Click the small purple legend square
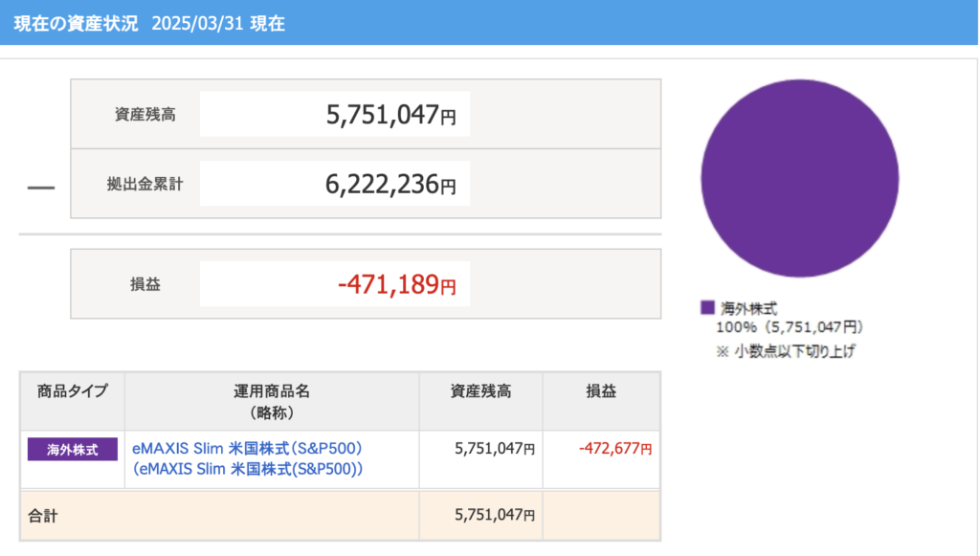The height and width of the screenshot is (556, 980). click(707, 307)
